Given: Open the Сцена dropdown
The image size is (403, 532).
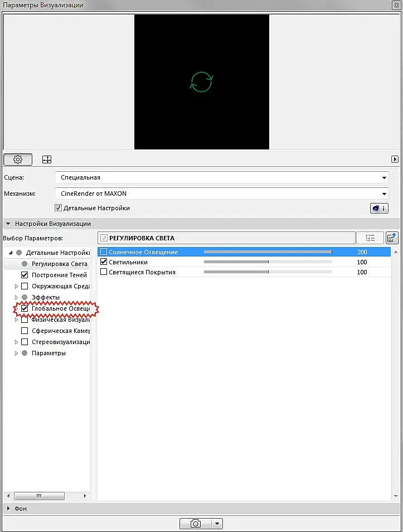Looking at the screenshot, I should [x=221, y=177].
